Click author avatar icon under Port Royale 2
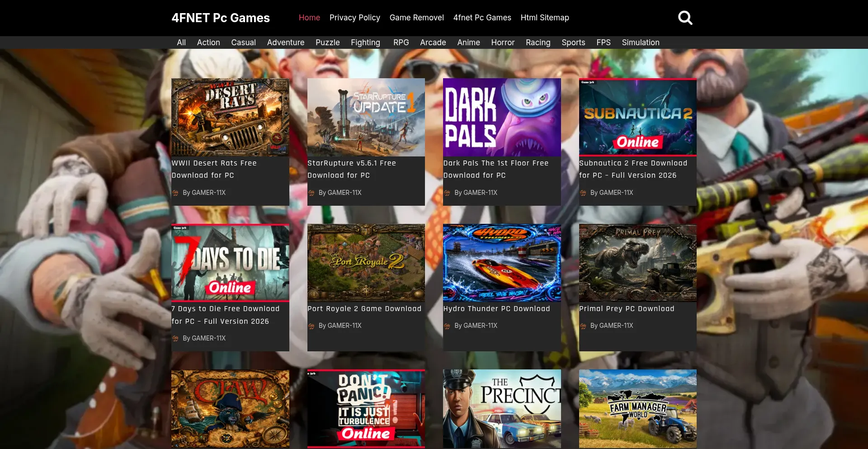Viewport: 868px width, 449px height. click(x=311, y=326)
